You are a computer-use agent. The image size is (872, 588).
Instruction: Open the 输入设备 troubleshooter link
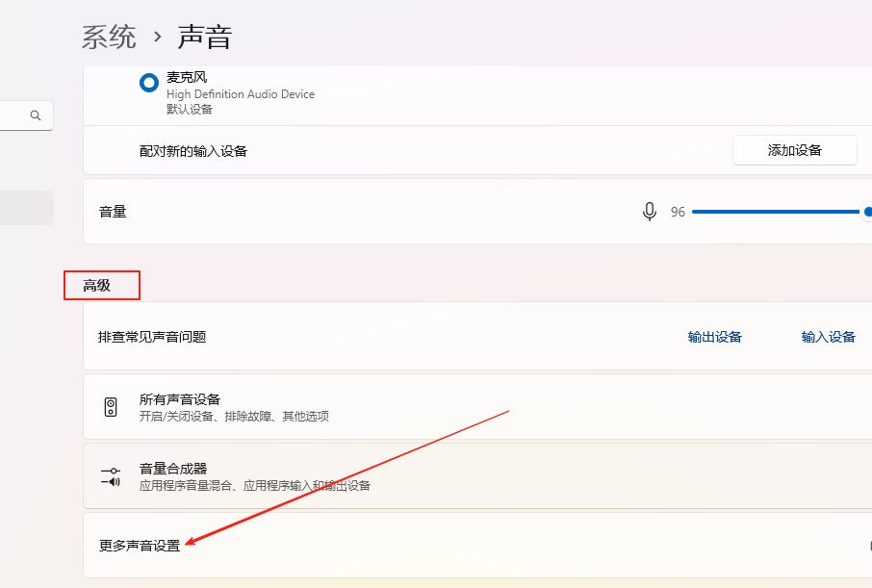[x=828, y=337]
